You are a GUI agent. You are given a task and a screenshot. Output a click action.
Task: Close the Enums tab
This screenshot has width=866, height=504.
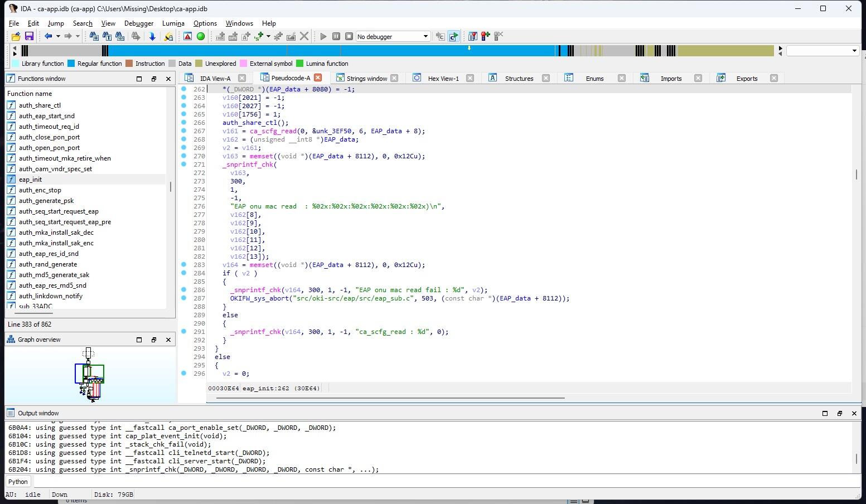(x=622, y=78)
